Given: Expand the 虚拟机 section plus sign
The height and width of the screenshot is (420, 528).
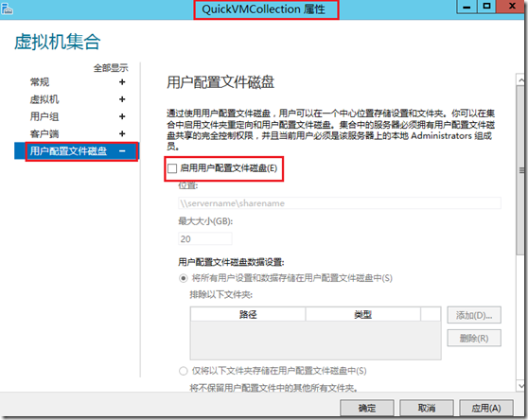Looking at the screenshot, I should tap(122, 99).
